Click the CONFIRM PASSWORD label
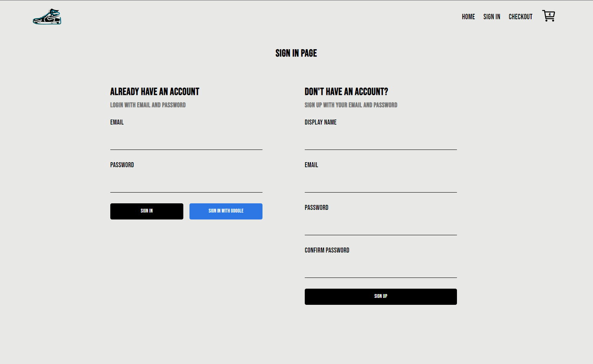593x364 pixels. coord(327,250)
